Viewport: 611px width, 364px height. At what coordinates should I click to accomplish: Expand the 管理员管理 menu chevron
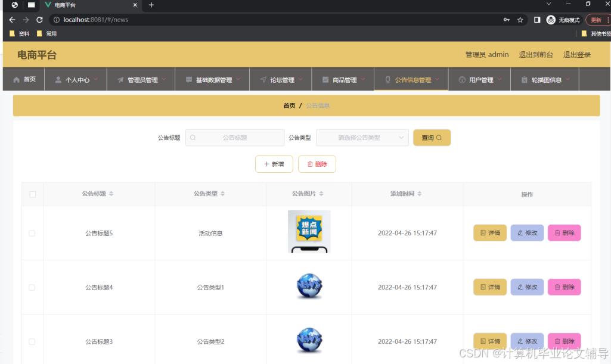(x=164, y=79)
